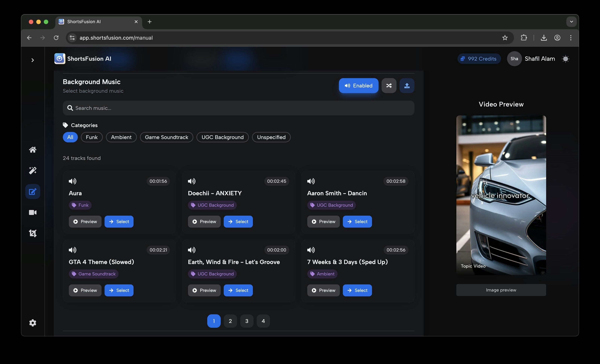
Task: Select the Game Soundtrack category chip
Action: (166, 137)
